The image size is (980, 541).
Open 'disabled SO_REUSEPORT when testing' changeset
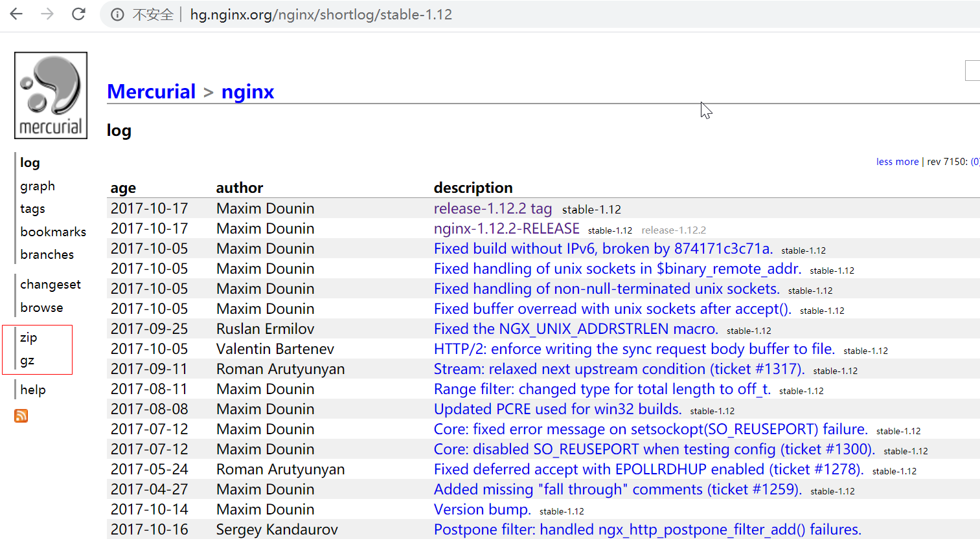[655, 449]
